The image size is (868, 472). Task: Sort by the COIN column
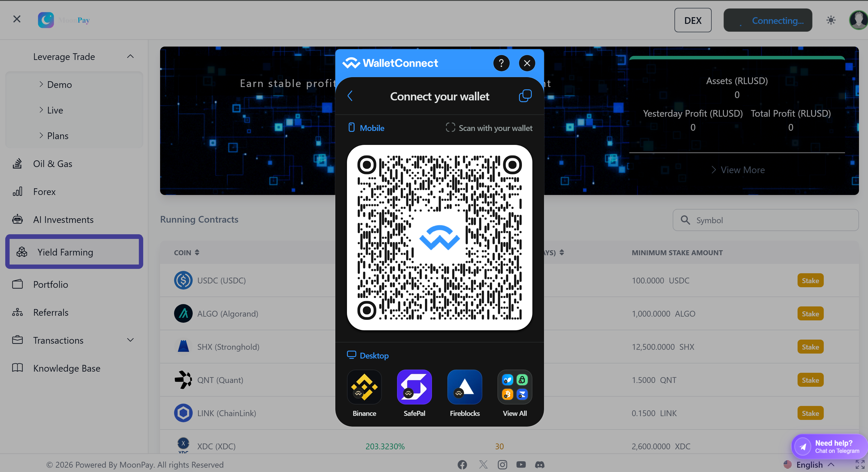pos(187,252)
